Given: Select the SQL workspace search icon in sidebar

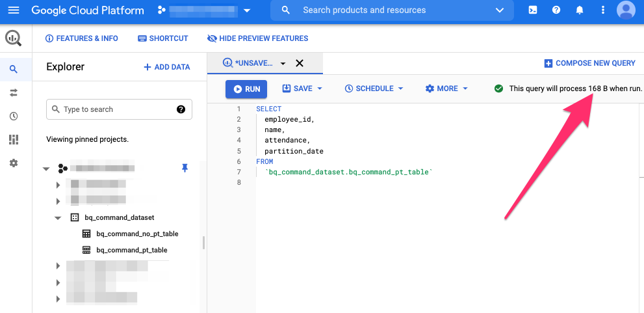Looking at the screenshot, I should tap(14, 69).
